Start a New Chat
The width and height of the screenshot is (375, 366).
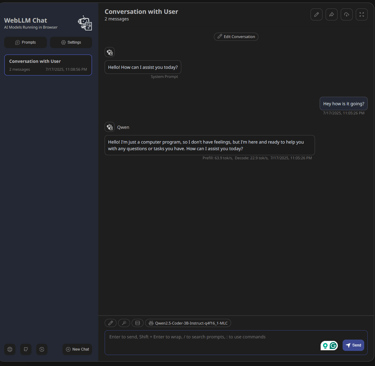77,349
